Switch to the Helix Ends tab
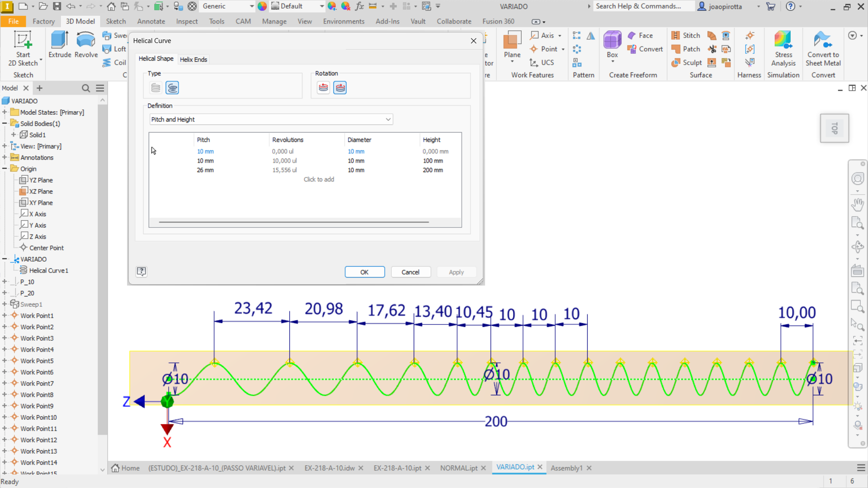 click(x=193, y=59)
